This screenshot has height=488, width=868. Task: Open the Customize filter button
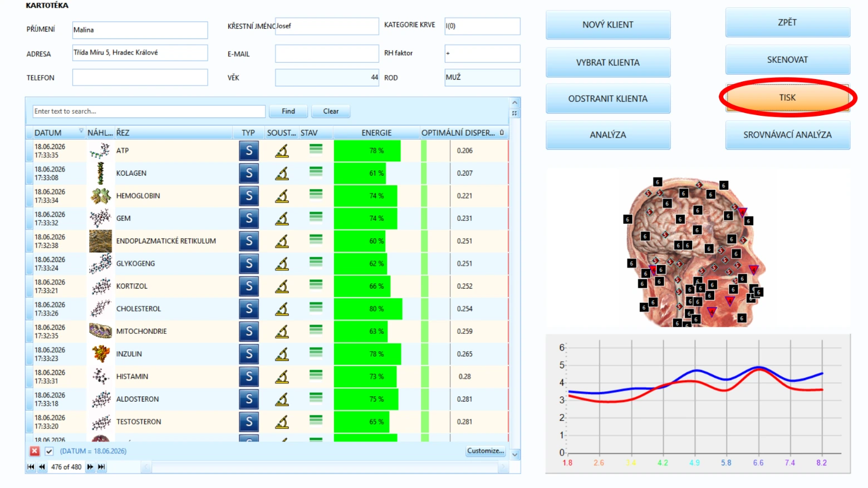point(486,451)
